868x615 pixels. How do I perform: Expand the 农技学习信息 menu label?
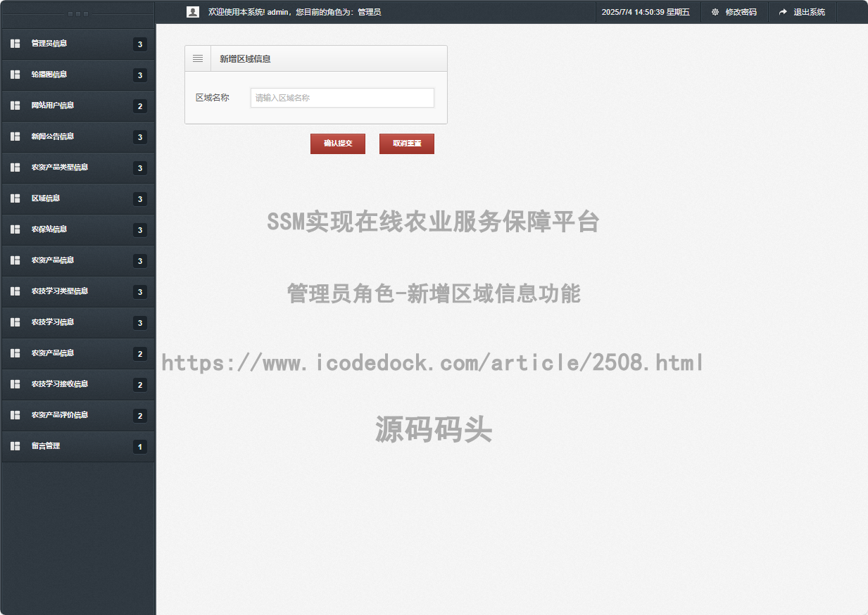53,322
